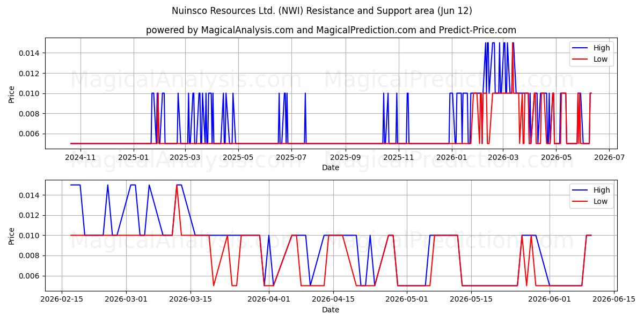Click '0.010' y-axis label on top chart
The width and height of the screenshot is (644, 322).
coord(31,93)
